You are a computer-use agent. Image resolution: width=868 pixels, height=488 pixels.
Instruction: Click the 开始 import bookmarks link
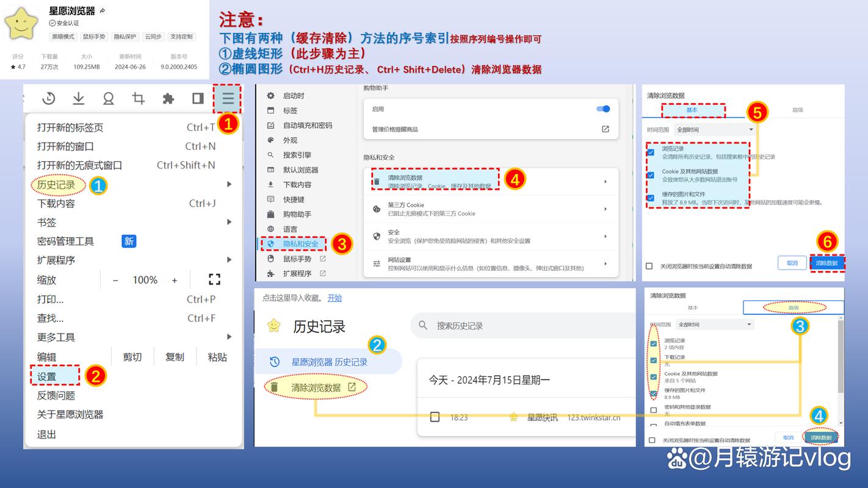335,298
